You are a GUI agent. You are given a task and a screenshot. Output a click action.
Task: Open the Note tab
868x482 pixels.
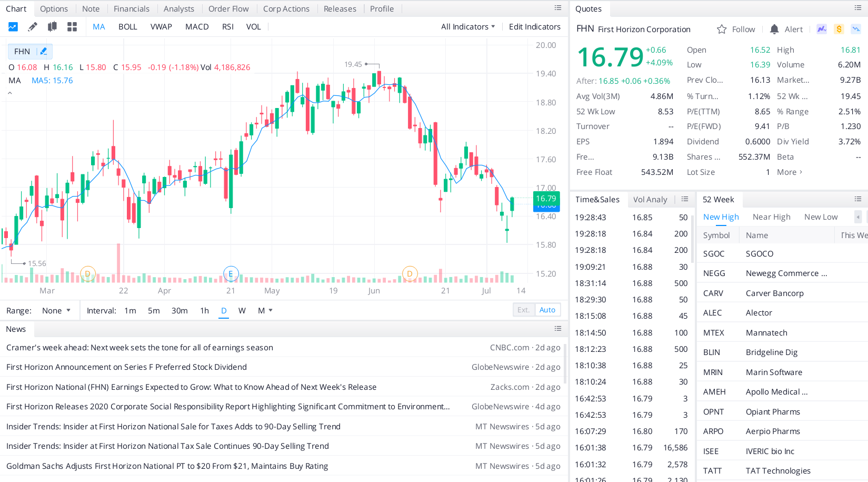tap(91, 9)
